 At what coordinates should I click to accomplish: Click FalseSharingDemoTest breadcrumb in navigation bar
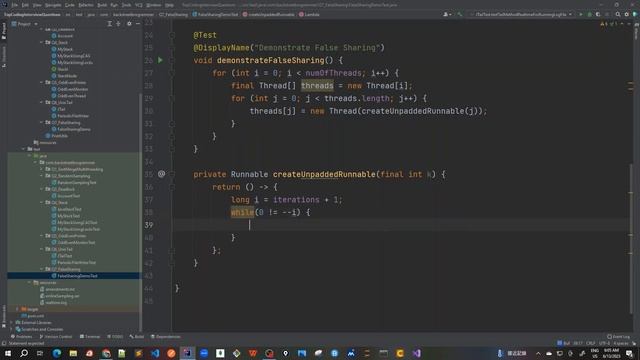(215, 14)
